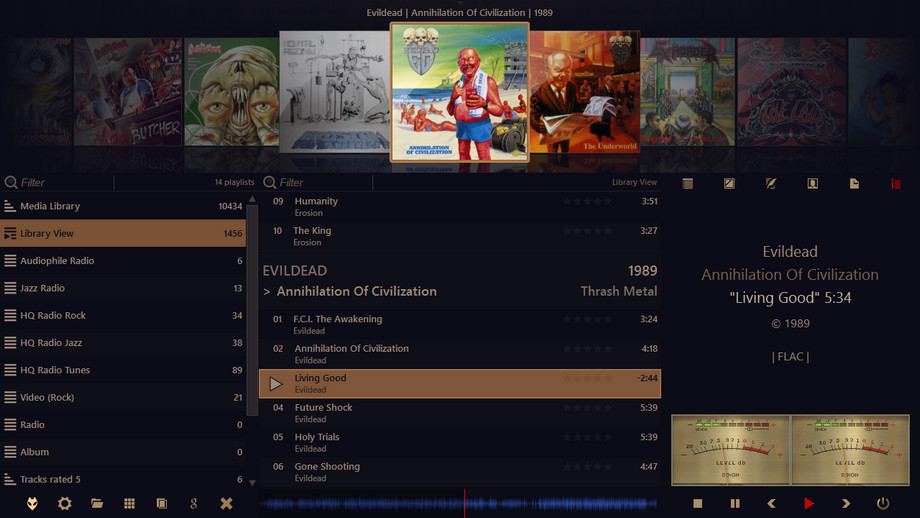Open the Tracks rated 5 playlist

pos(123,479)
